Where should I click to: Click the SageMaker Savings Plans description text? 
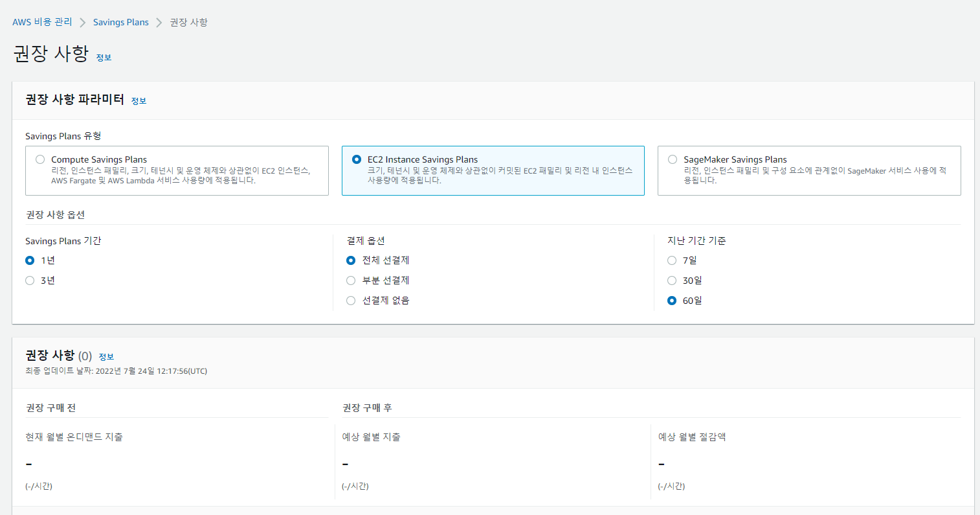point(815,176)
